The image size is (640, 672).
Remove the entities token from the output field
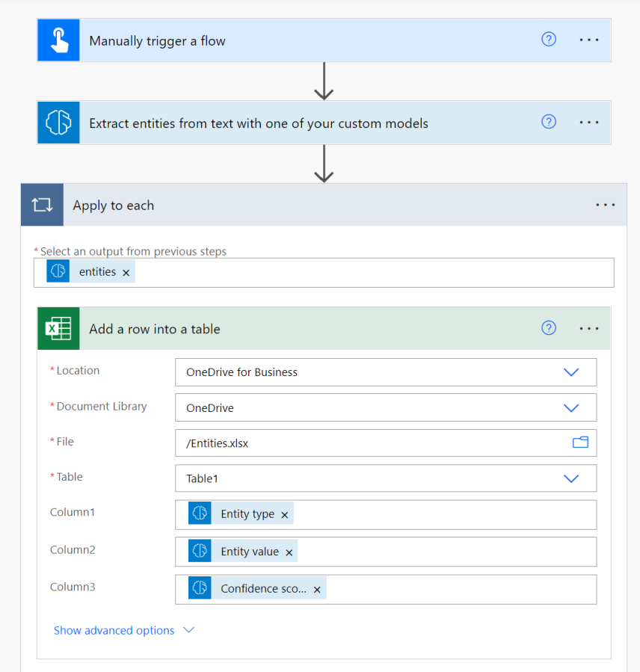pyautogui.click(x=125, y=271)
